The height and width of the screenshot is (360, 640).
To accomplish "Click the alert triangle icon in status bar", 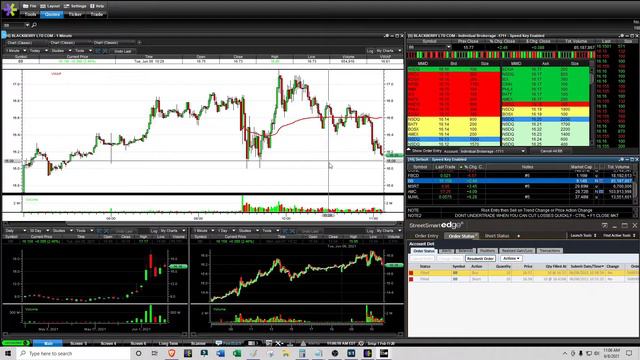I will [303, 343].
